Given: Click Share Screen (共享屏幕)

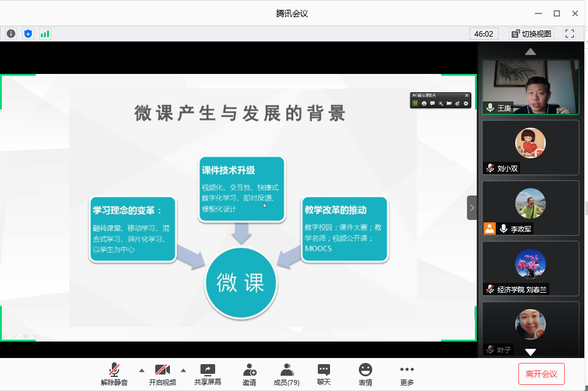Looking at the screenshot, I should point(208,374).
